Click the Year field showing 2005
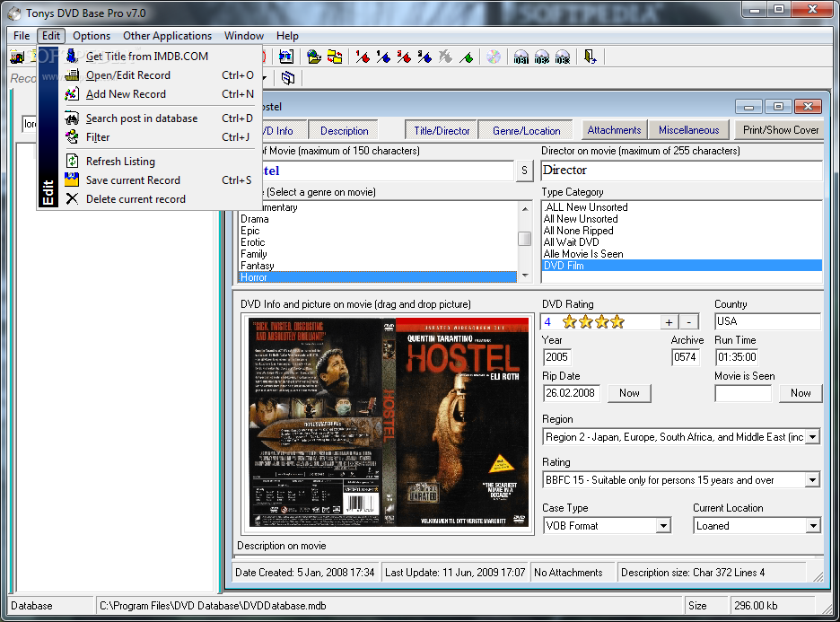 tap(557, 357)
